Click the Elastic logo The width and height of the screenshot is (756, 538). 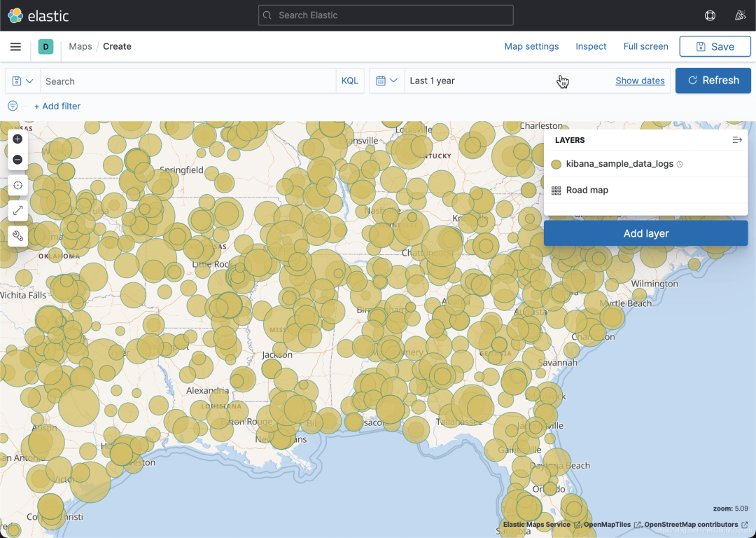[x=38, y=15]
